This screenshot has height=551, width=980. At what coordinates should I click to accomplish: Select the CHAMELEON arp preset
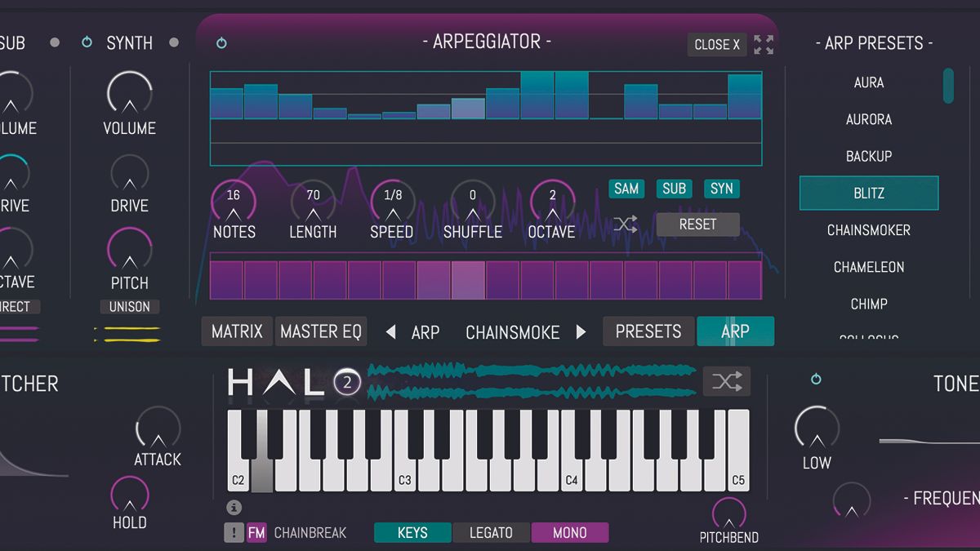coord(869,267)
